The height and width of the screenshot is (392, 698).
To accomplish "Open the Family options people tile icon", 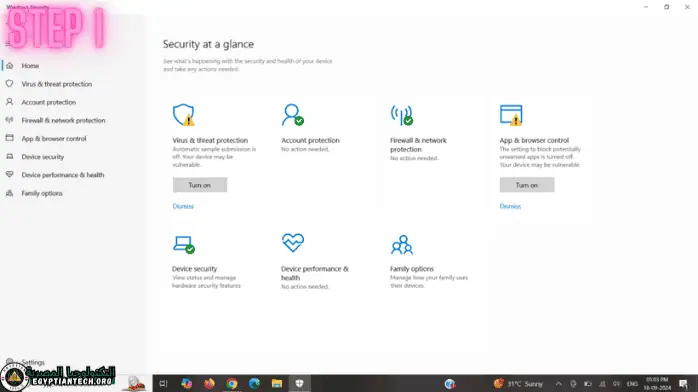I will tap(402, 245).
